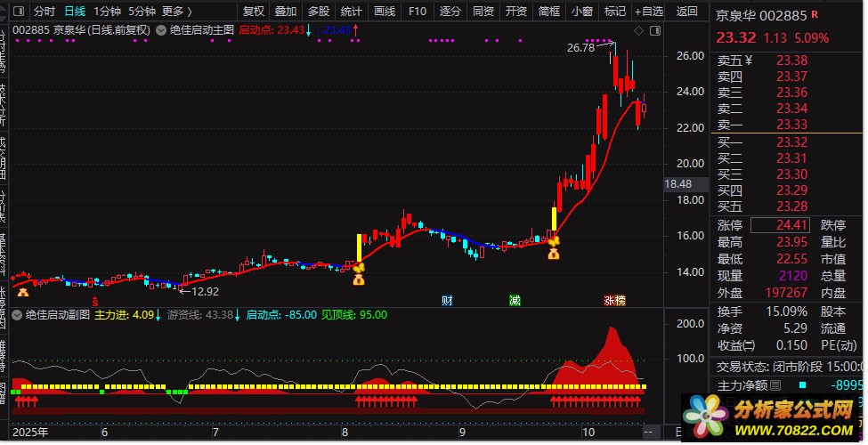Image resolution: width=868 pixels, height=445 pixels.
Task: Click the 财 marker on the timeline
Action: [447, 301]
